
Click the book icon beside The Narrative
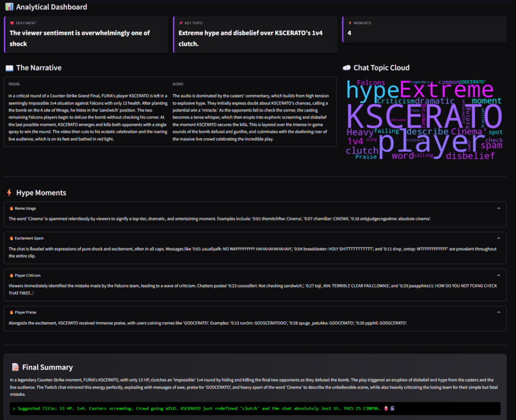[9, 68]
